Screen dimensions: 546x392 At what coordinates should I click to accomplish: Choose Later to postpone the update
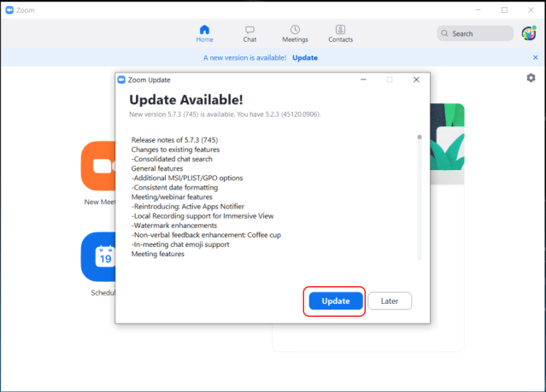pos(390,301)
